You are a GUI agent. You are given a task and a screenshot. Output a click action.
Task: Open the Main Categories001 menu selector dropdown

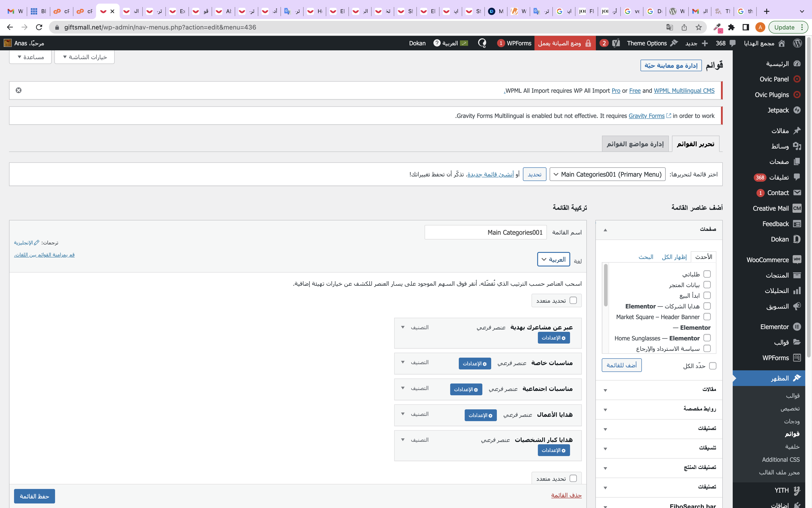pyautogui.click(x=607, y=174)
